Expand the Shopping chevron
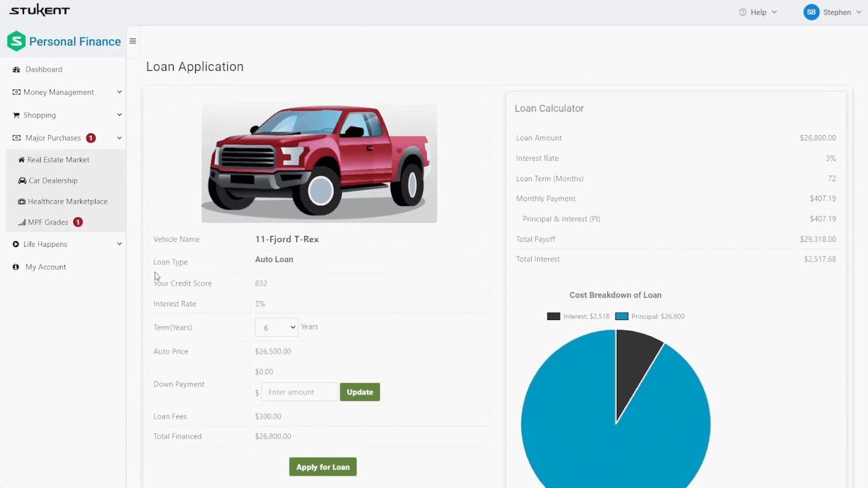The image size is (868, 488). pyautogui.click(x=119, y=115)
